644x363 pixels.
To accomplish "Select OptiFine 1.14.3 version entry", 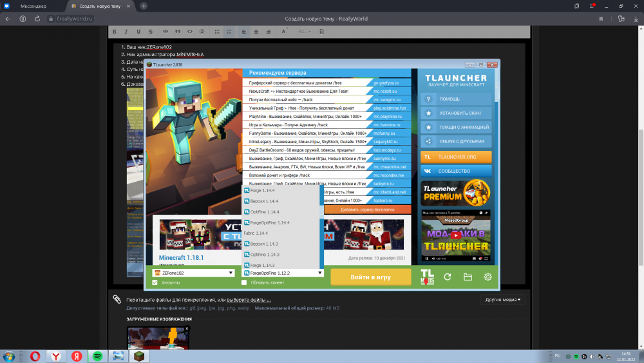I will [x=281, y=255].
